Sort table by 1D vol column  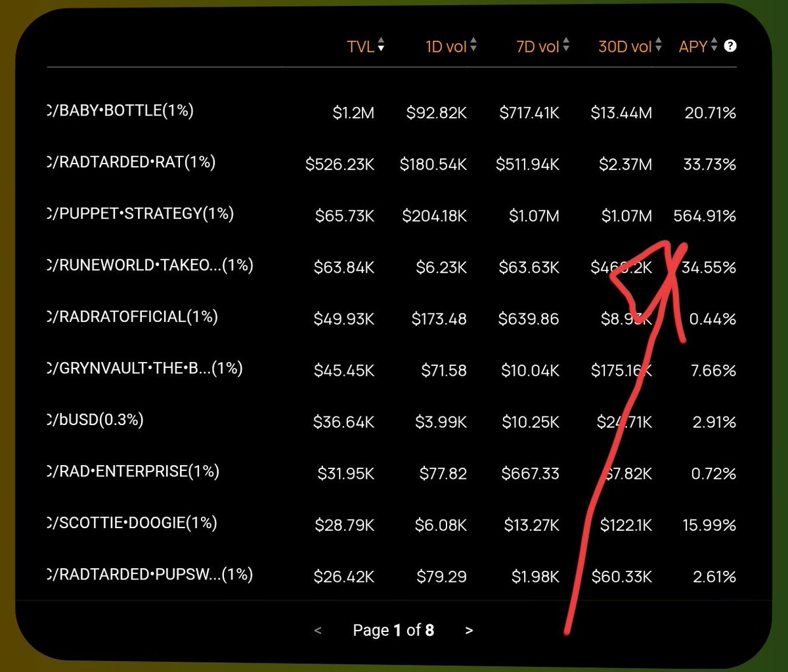[451, 47]
